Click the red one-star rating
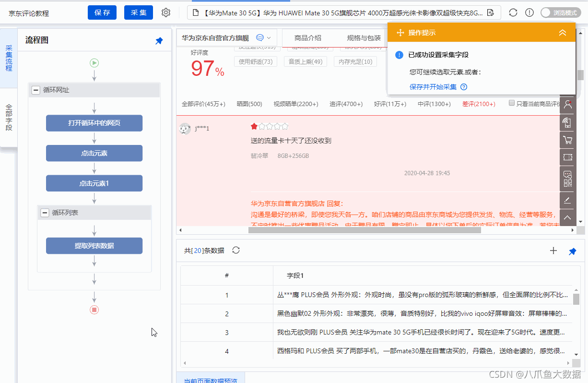The image size is (588, 383). pos(254,126)
